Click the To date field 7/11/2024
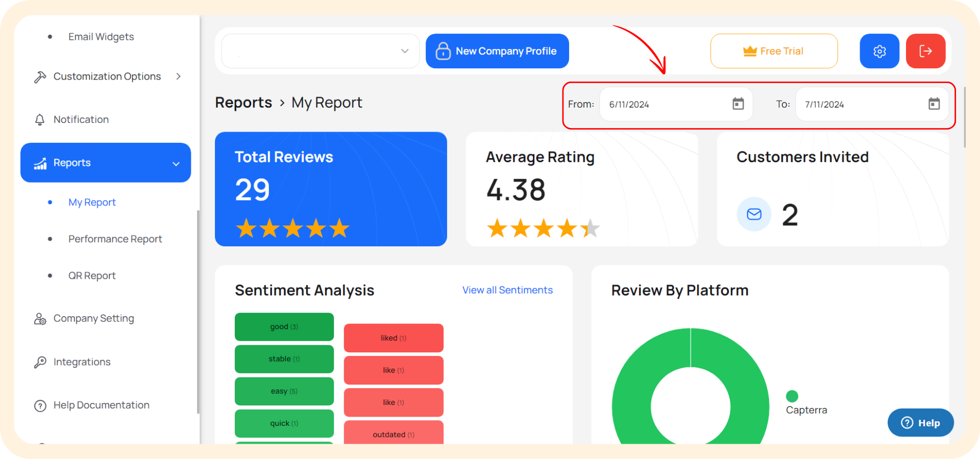Viewport: 980px width, 459px height. coord(872,104)
